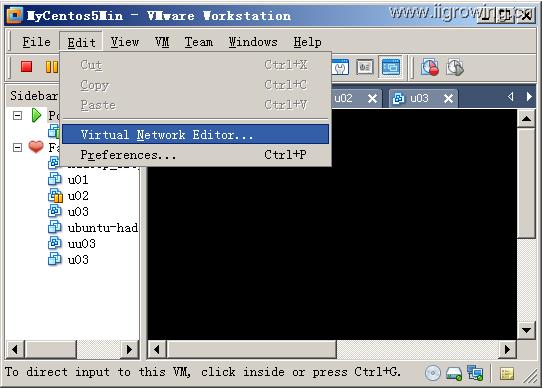Click the yellow Suspend pause icon
Image resolution: width=542 pixels, height=388 pixels.
point(52,67)
